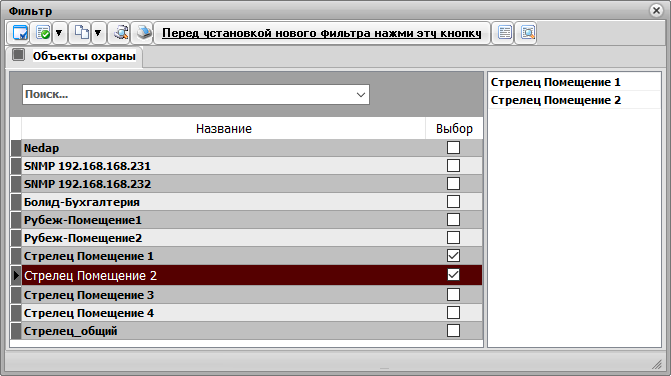The image size is (671, 376).
Task: Select the 'Стрелец Помещение 3' row name
Action: click(x=89, y=295)
